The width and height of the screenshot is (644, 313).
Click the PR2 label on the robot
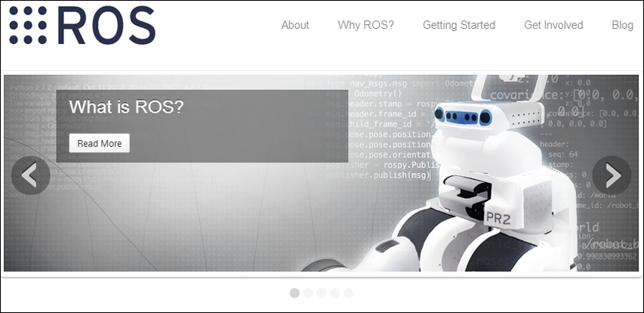[498, 218]
